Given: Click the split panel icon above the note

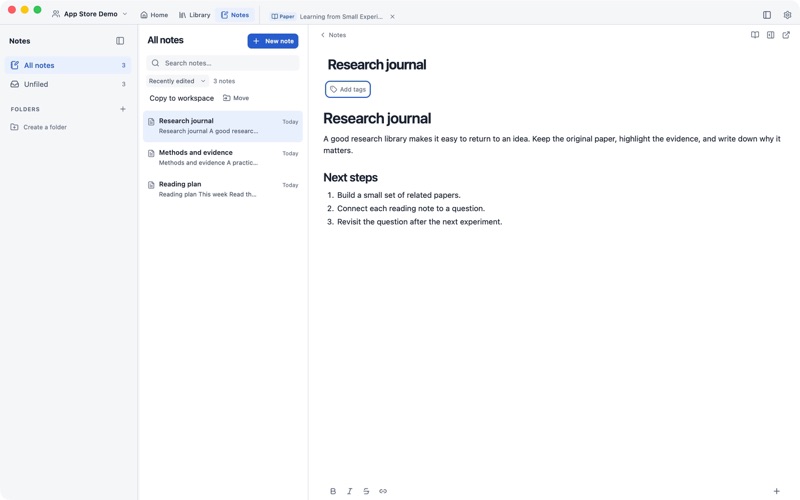Looking at the screenshot, I should 770,35.
